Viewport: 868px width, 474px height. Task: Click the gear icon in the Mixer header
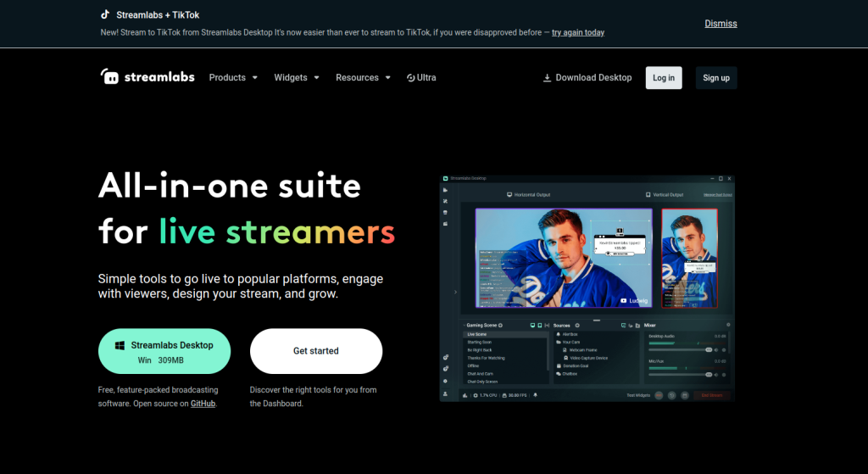pyautogui.click(x=728, y=326)
